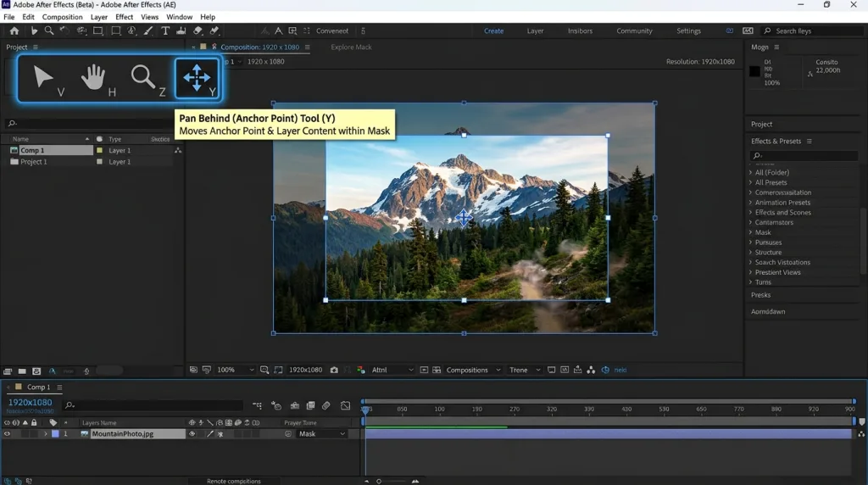868x485 pixels.
Task: Switch to the Community workspace
Action: 634,31
